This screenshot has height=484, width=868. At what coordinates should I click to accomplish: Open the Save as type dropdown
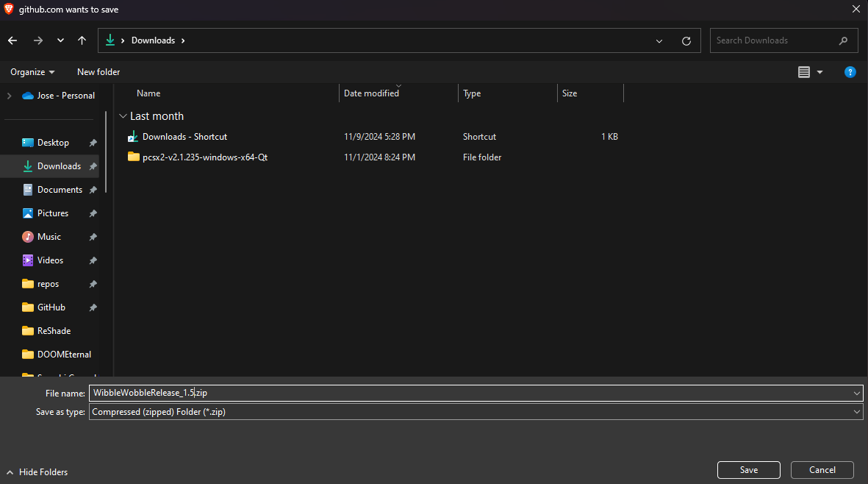click(856, 413)
